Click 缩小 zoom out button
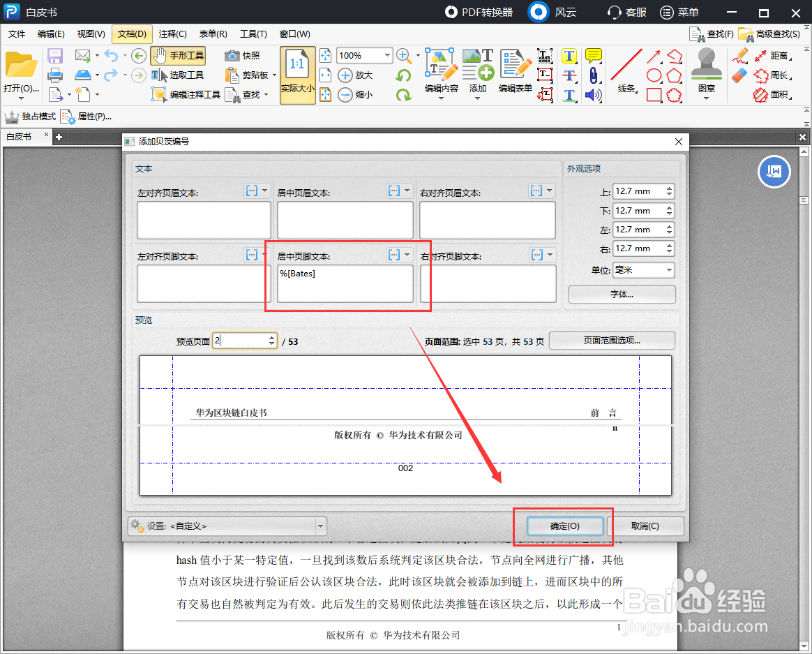This screenshot has height=654, width=812. [x=355, y=95]
